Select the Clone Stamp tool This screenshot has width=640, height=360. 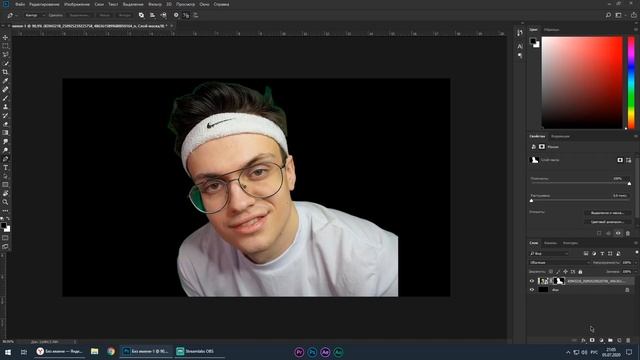[5, 107]
